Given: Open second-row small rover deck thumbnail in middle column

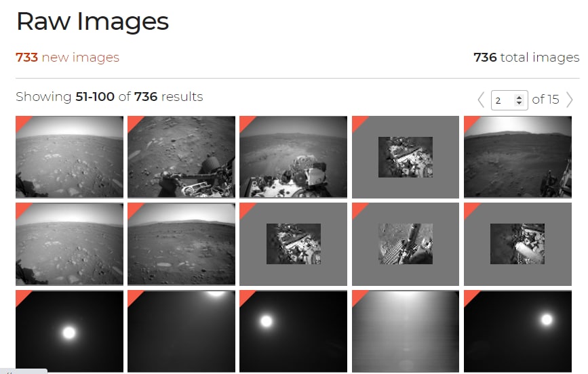Looking at the screenshot, I should click(x=293, y=244).
